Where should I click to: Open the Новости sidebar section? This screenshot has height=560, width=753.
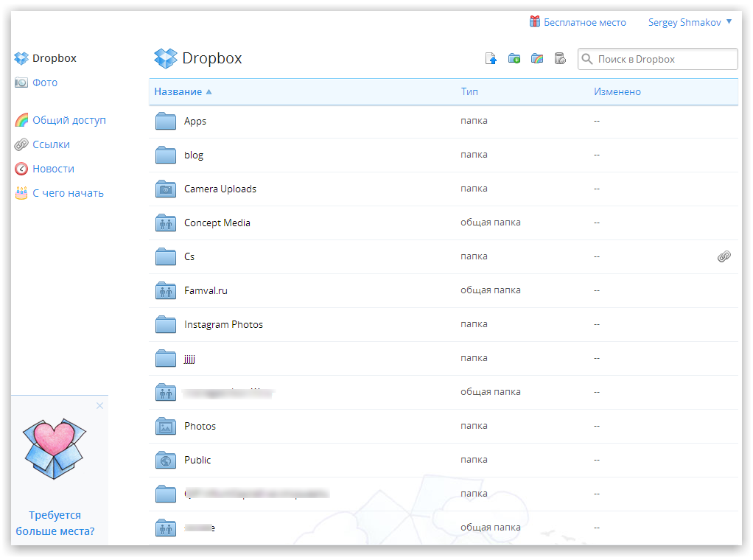coord(53,169)
